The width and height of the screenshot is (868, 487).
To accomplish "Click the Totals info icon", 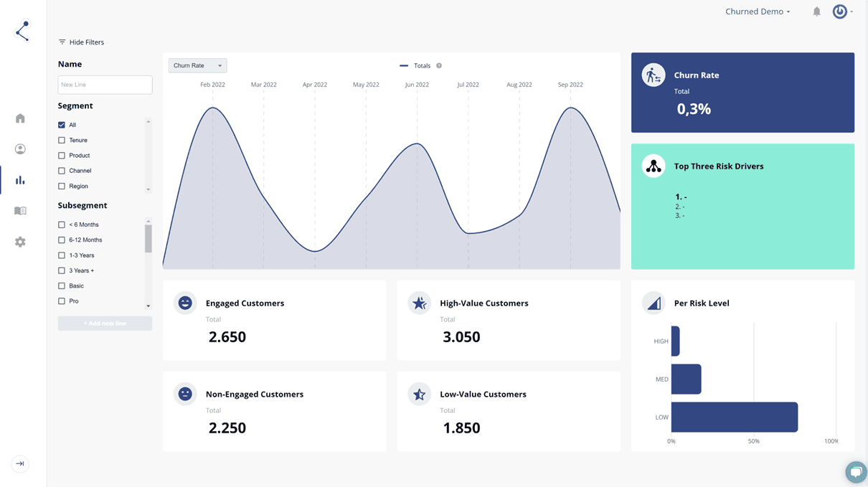I will (439, 65).
